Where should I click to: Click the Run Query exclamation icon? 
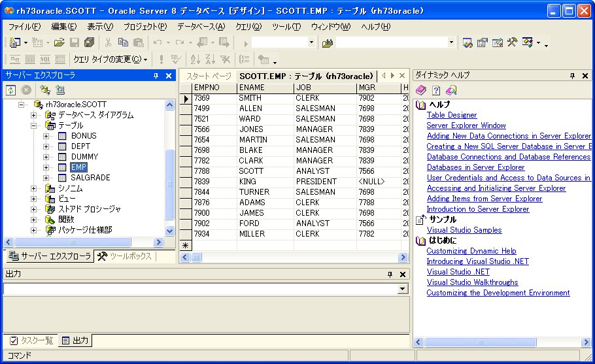[161, 59]
